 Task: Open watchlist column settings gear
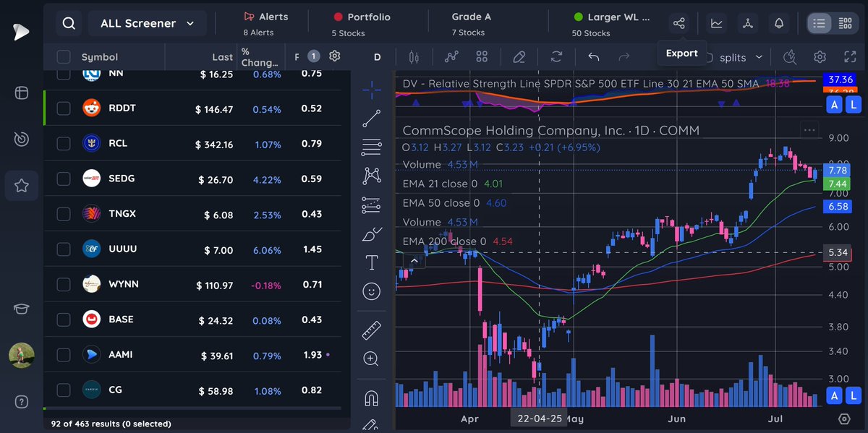point(335,56)
